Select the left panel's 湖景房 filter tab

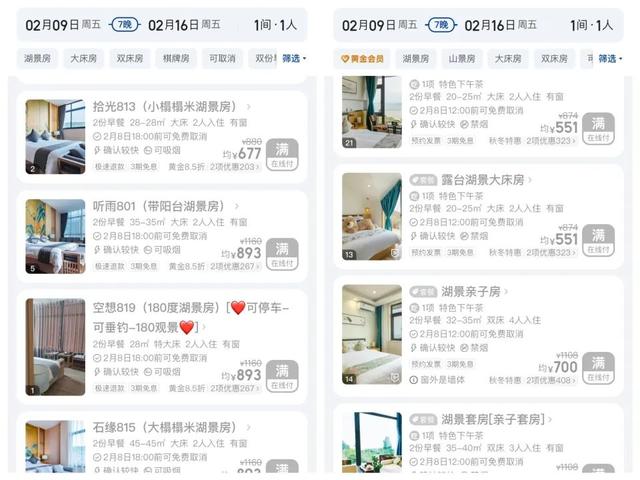(x=37, y=58)
